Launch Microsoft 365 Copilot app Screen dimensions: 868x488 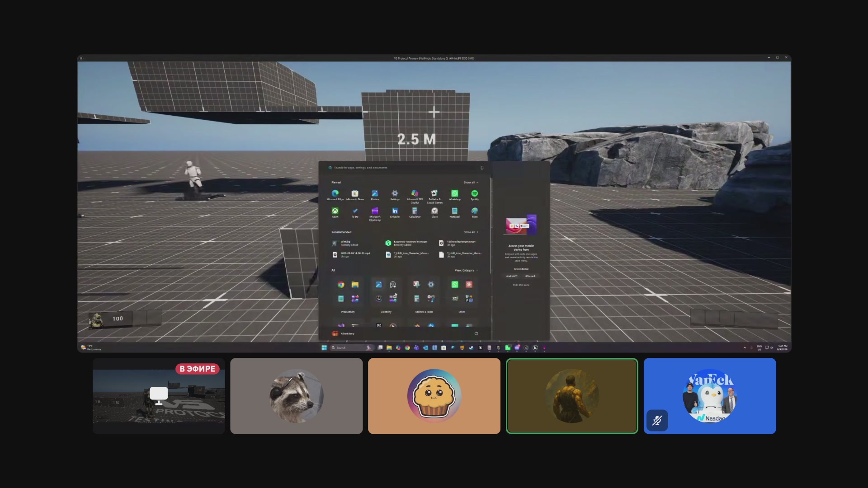coord(415,196)
